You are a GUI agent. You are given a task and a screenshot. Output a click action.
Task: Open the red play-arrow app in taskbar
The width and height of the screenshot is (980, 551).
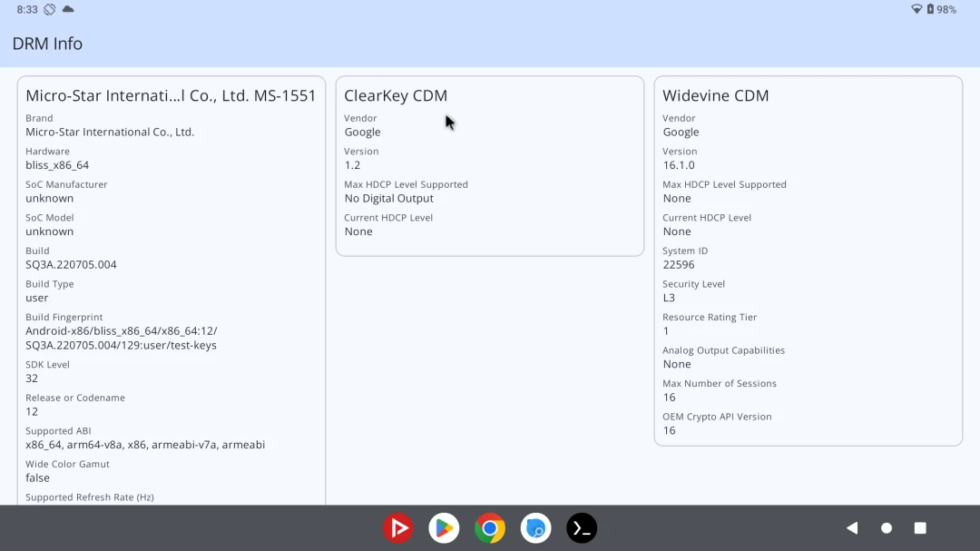coord(397,528)
